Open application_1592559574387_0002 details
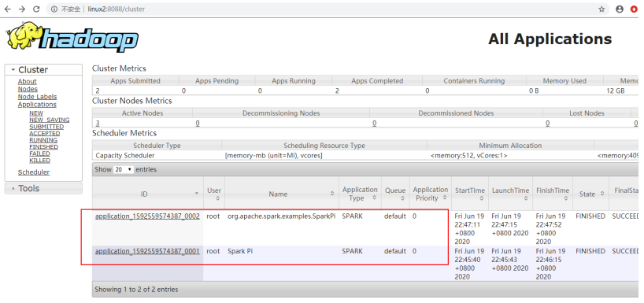 [x=147, y=216]
